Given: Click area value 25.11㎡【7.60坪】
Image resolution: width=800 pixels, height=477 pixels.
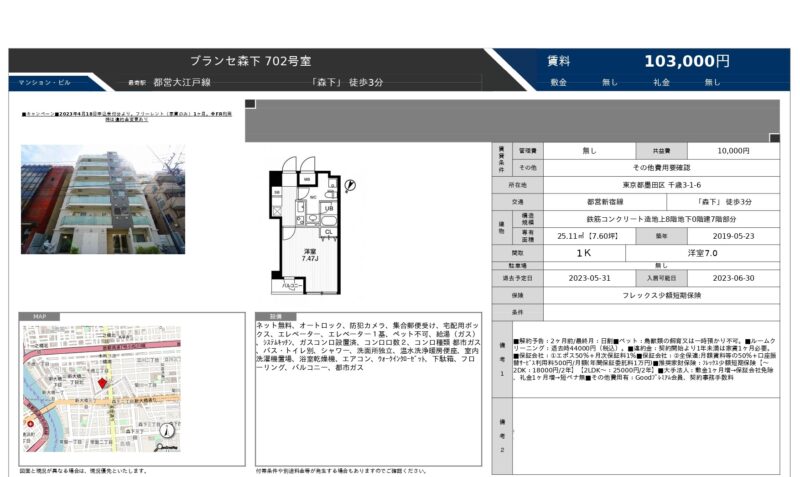Looking at the screenshot, I should (x=589, y=236).
